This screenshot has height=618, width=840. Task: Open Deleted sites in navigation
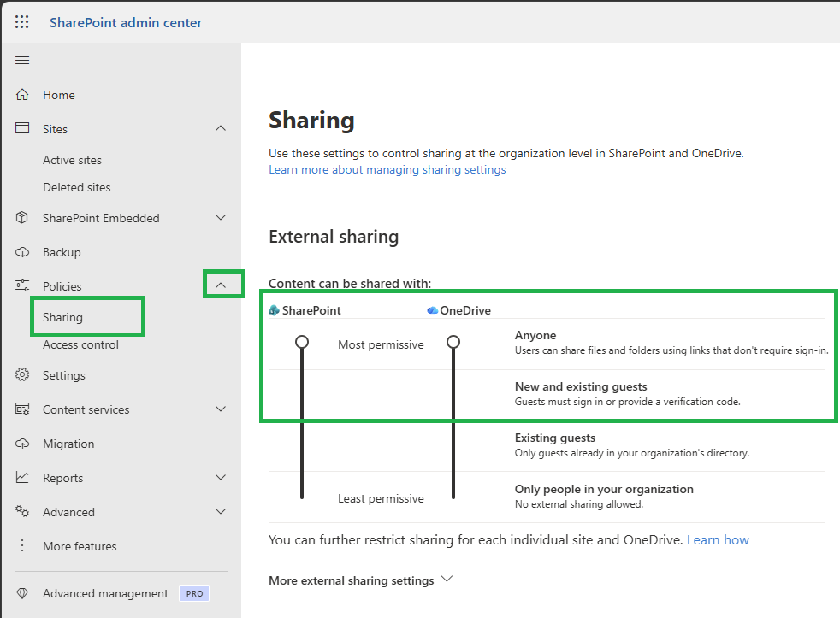click(x=77, y=187)
